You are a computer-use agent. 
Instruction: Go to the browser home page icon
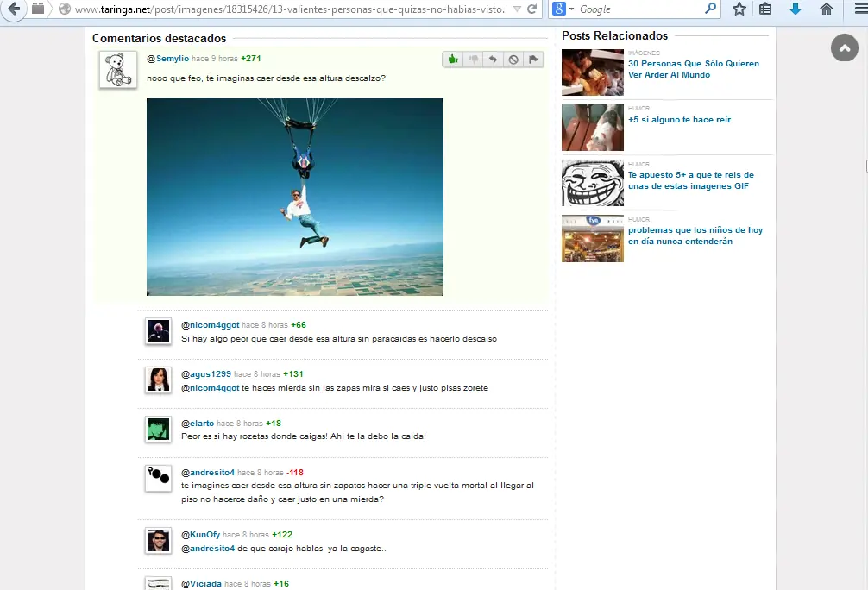click(826, 9)
